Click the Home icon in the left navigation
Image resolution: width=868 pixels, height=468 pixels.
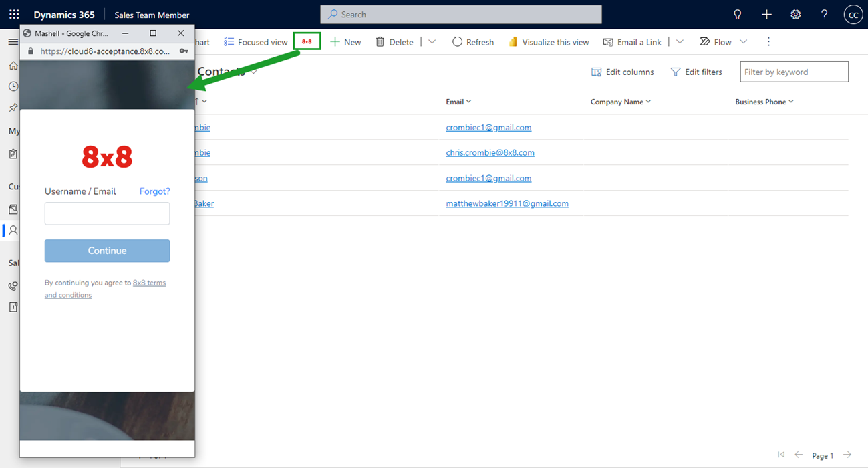tap(13, 65)
